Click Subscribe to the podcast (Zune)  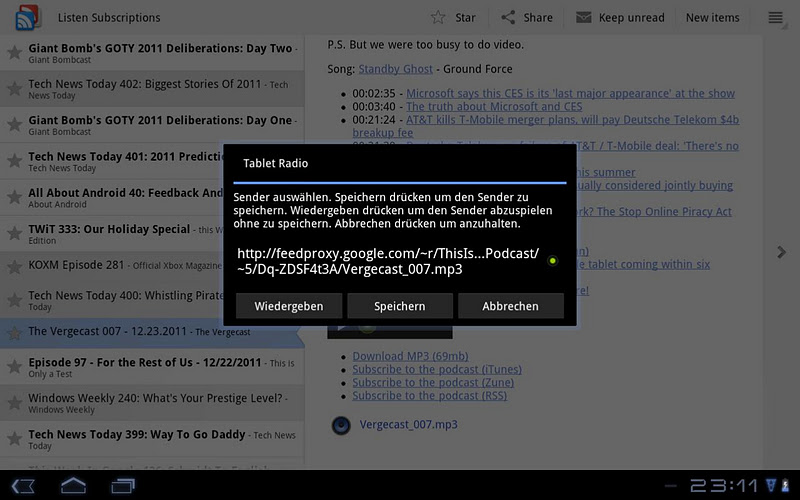pyautogui.click(x=433, y=383)
